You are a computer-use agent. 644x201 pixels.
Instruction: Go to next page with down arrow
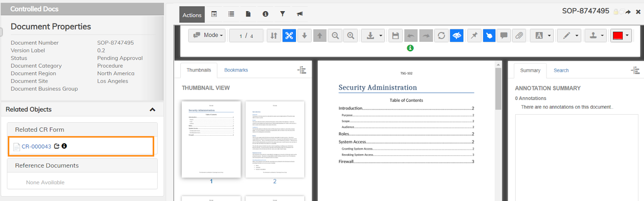tap(304, 36)
